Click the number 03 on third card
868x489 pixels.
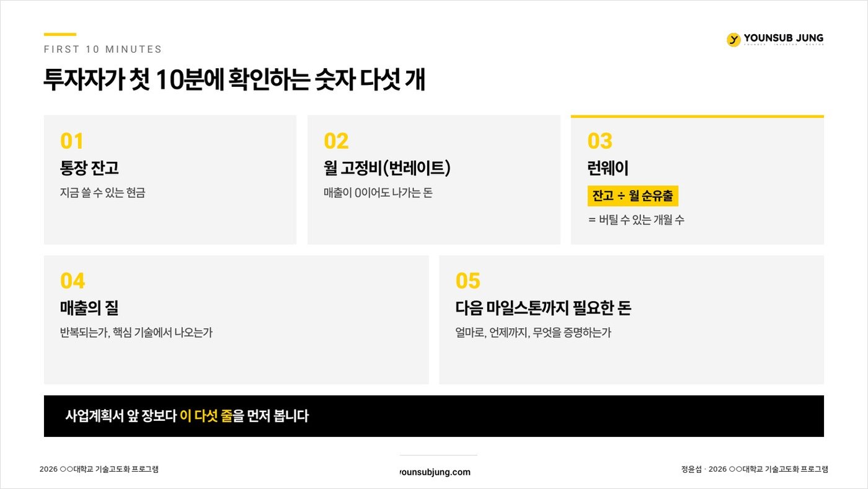600,141
